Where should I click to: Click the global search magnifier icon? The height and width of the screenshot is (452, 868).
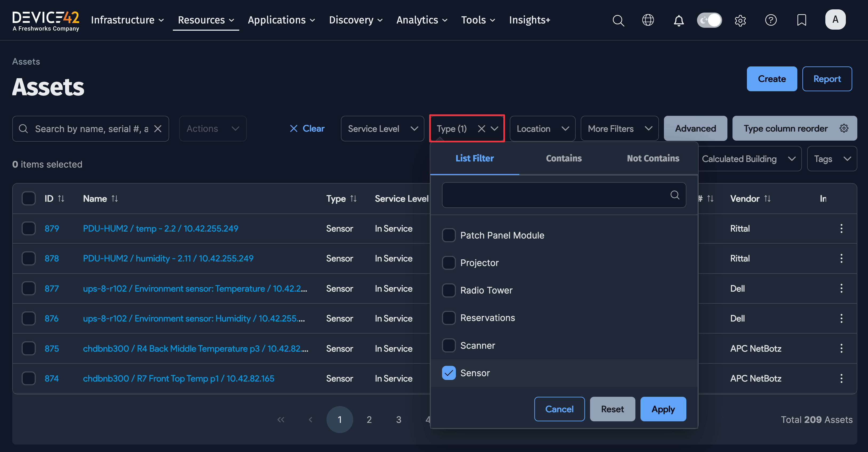pos(618,20)
